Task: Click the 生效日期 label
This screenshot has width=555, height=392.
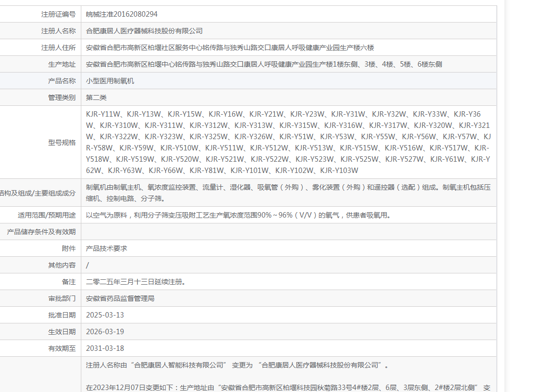Action: (62, 331)
